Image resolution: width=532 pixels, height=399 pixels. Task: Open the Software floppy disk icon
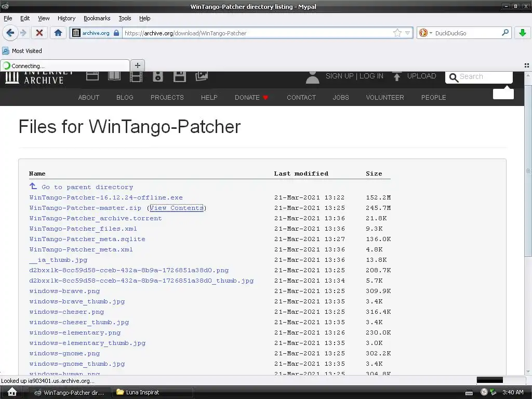[179, 77]
